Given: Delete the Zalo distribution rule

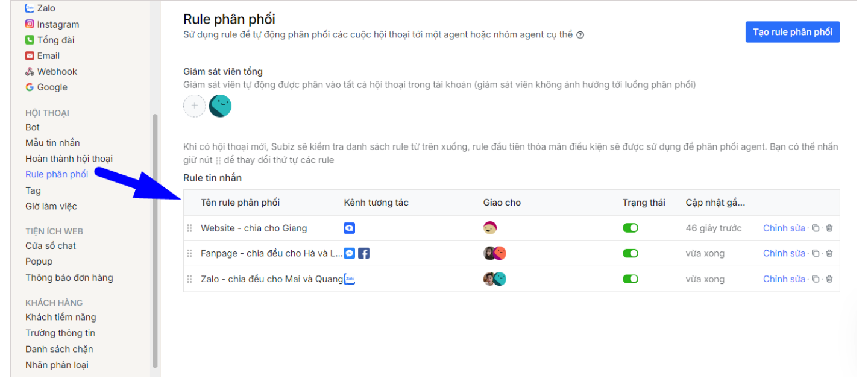Looking at the screenshot, I should pos(829,279).
